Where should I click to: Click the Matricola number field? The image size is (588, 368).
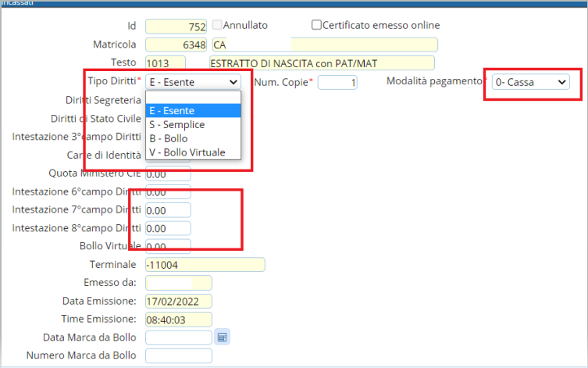[x=176, y=45]
